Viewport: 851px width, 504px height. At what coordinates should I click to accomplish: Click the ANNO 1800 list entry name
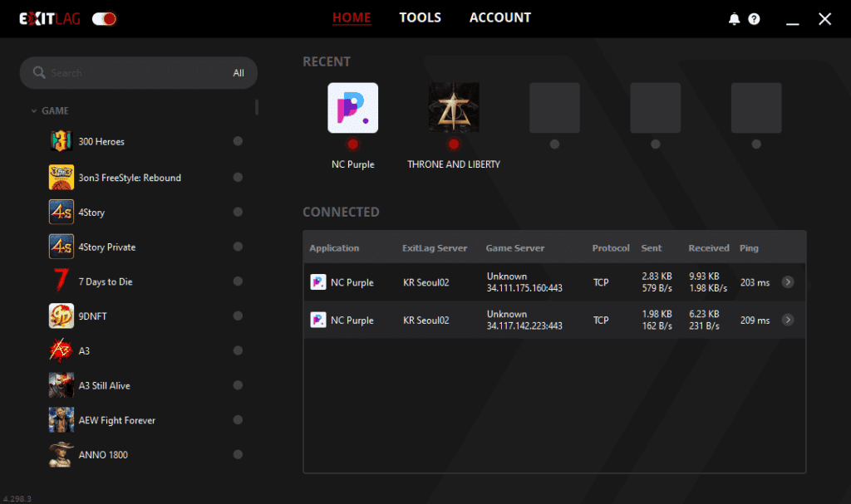[x=103, y=455]
